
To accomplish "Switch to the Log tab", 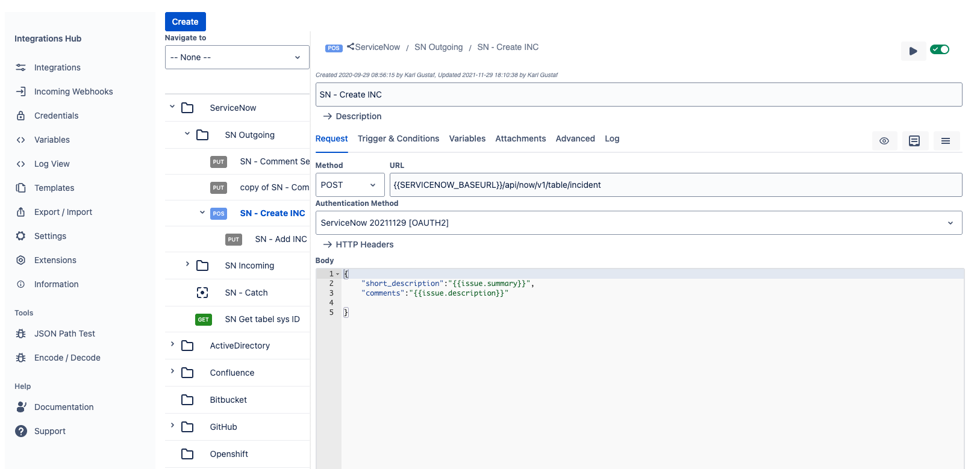I will 612,138.
